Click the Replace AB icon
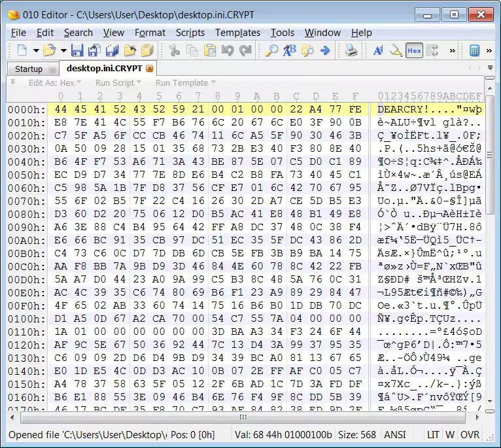The height and width of the screenshot is (448, 501). click(x=290, y=50)
